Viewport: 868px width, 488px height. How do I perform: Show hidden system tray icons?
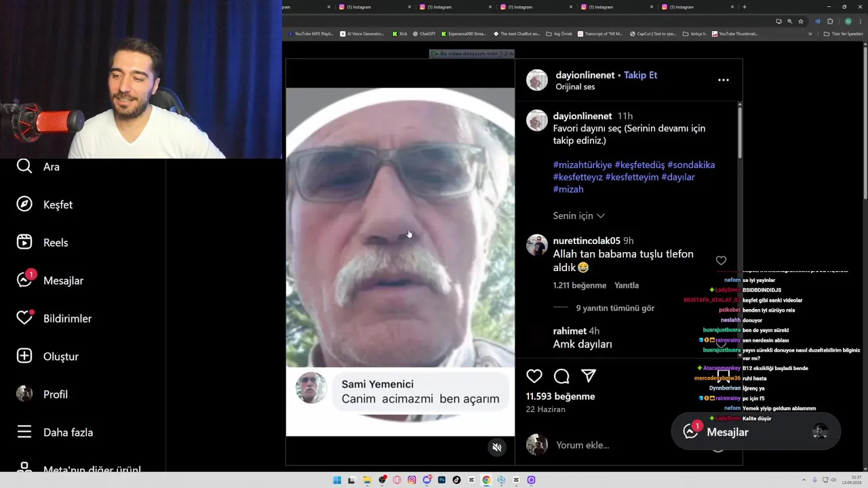pos(803,480)
